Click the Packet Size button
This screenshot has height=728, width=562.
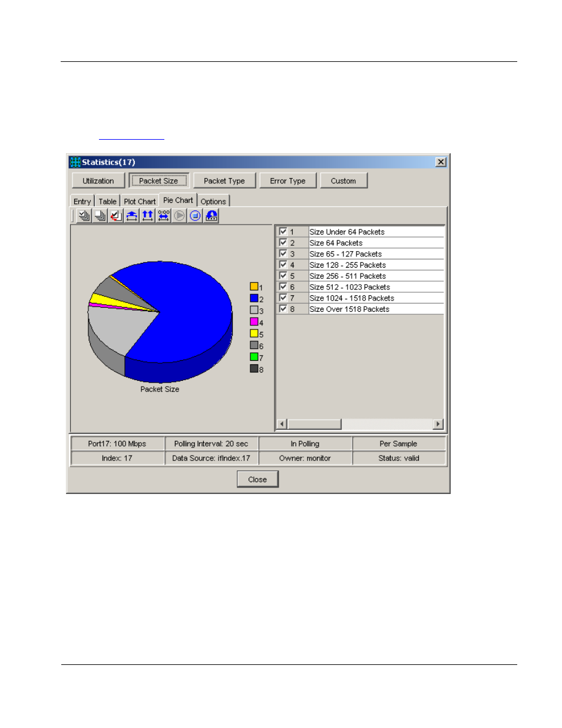point(158,180)
